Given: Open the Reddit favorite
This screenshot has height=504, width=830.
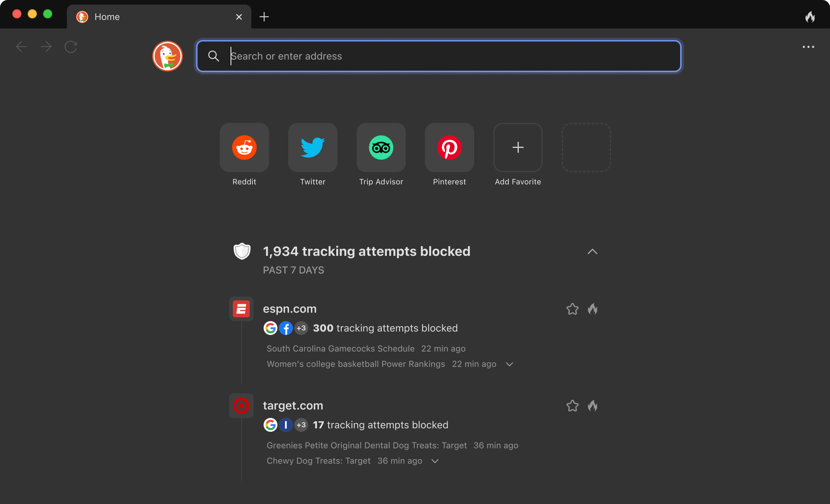Looking at the screenshot, I should (x=244, y=148).
